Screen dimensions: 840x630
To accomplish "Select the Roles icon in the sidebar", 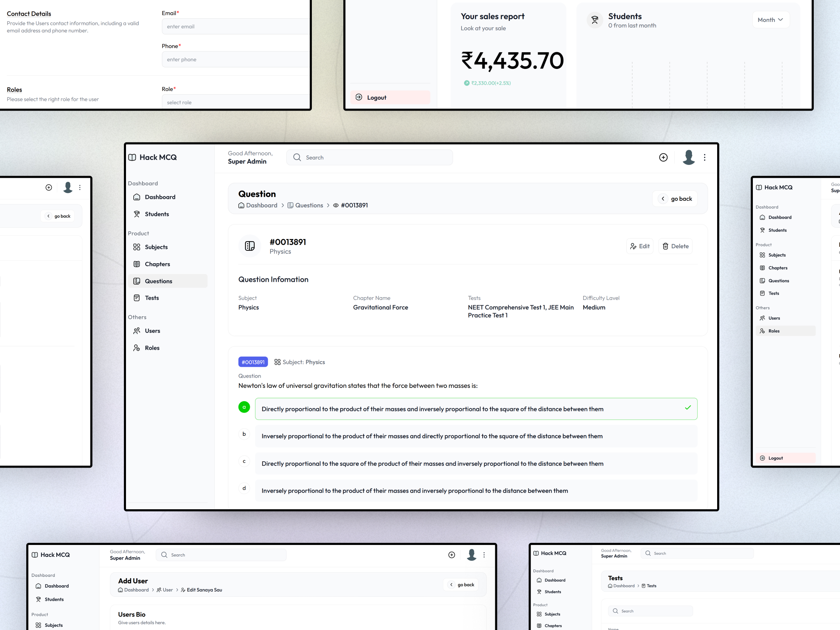I will tap(137, 348).
